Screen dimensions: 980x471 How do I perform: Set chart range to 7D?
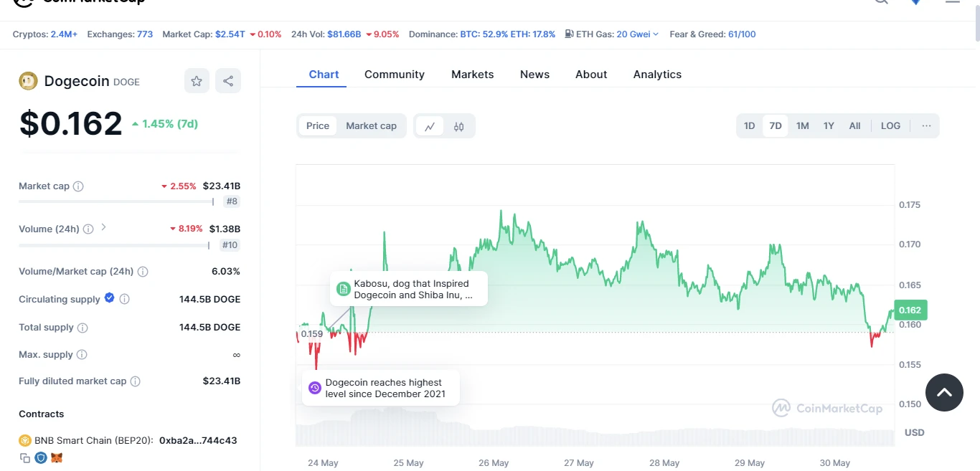click(x=776, y=126)
